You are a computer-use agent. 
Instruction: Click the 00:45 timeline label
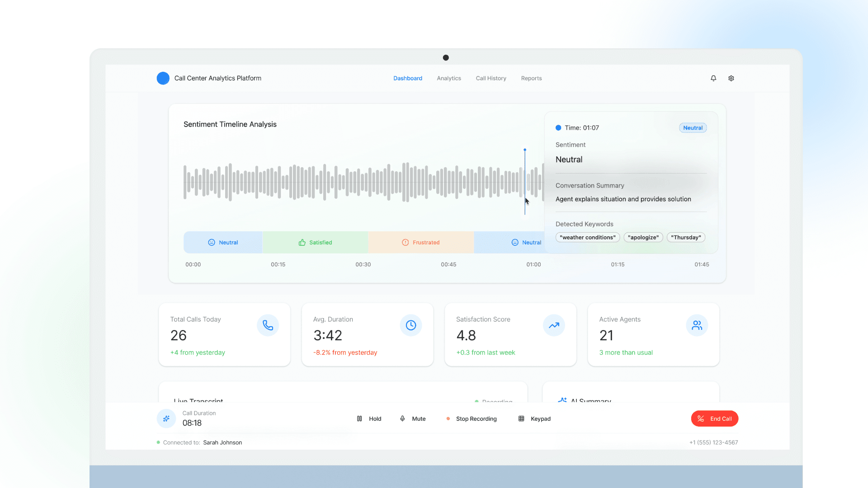[448, 264]
